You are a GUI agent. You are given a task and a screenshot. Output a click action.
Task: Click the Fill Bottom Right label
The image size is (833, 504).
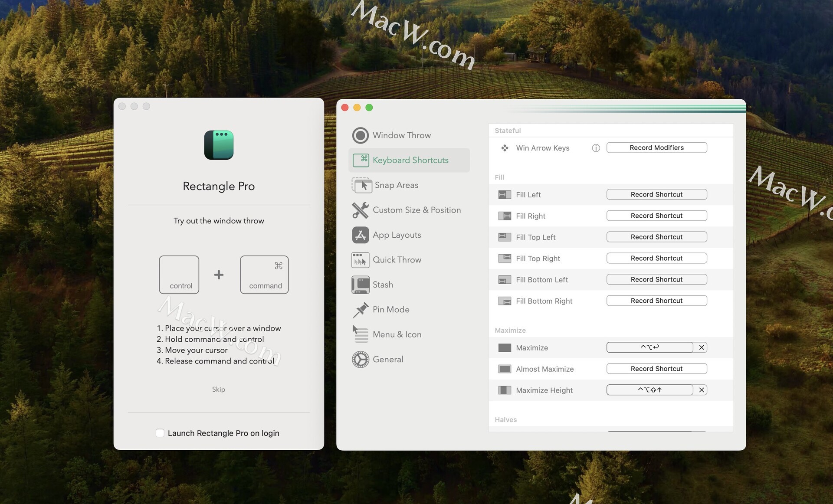544,301
